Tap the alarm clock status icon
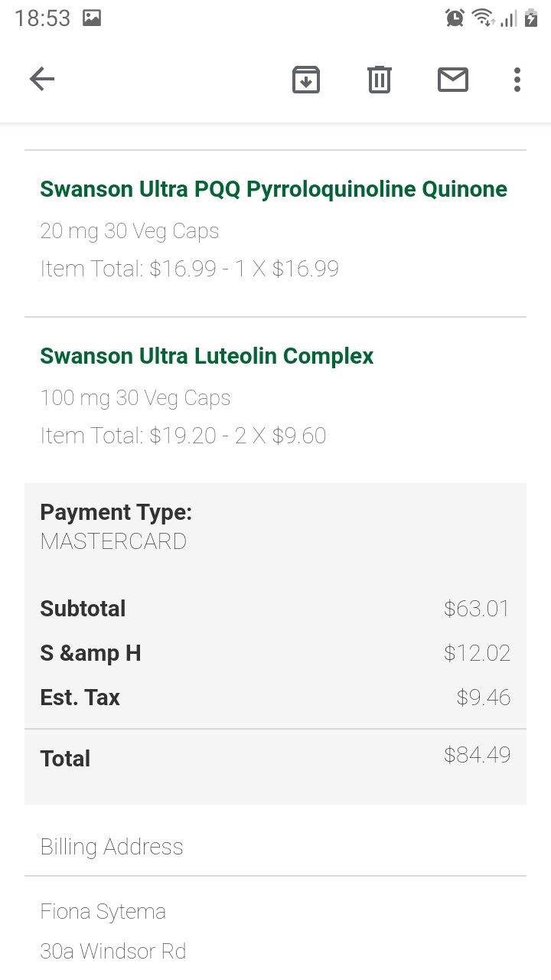551x980 pixels. pos(455,18)
